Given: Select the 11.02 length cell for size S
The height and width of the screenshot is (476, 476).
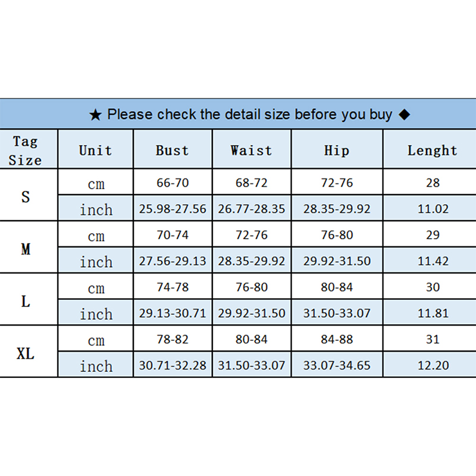Looking at the screenshot, I should click(433, 209).
